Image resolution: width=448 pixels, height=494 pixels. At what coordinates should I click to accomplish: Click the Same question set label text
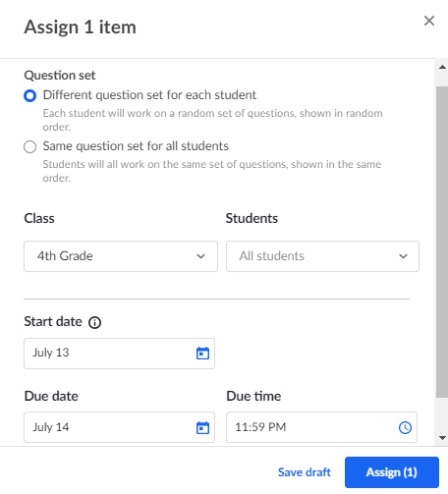(x=136, y=146)
